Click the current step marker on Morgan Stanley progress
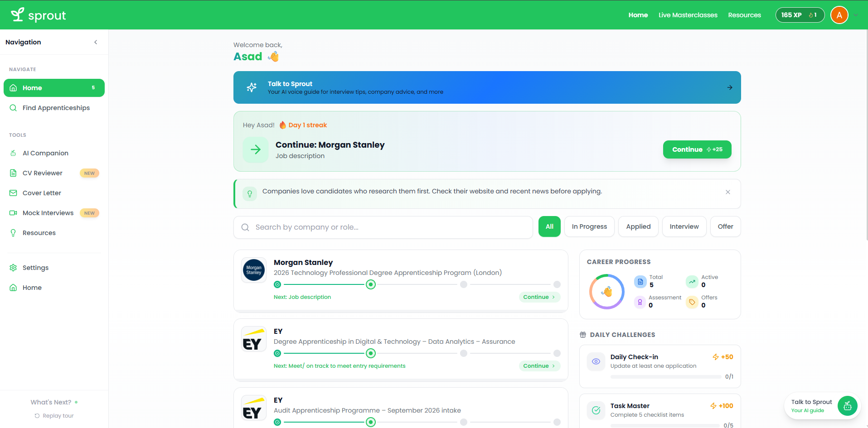Screen dimensions: 868x428 [371, 284]
